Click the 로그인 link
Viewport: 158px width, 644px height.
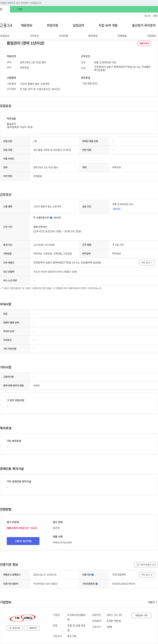click(x=147, y=16)
